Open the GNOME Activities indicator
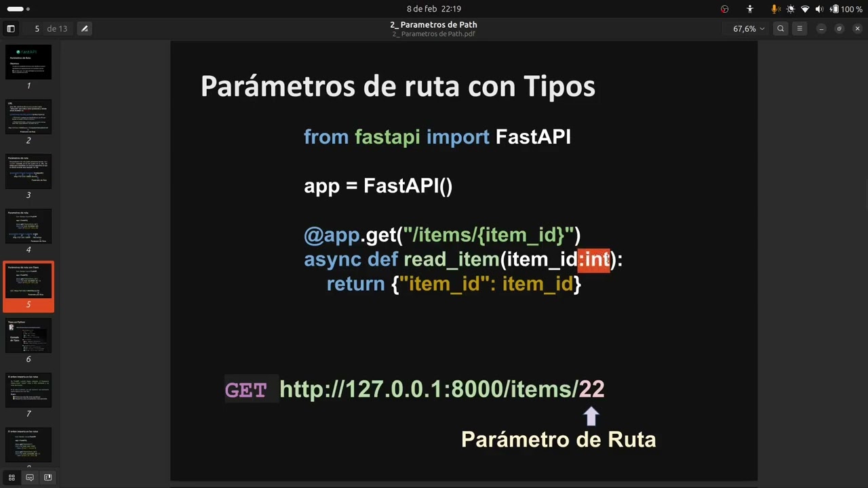The width and height of the screenshot is (868, 488). [x=18, y=9]
